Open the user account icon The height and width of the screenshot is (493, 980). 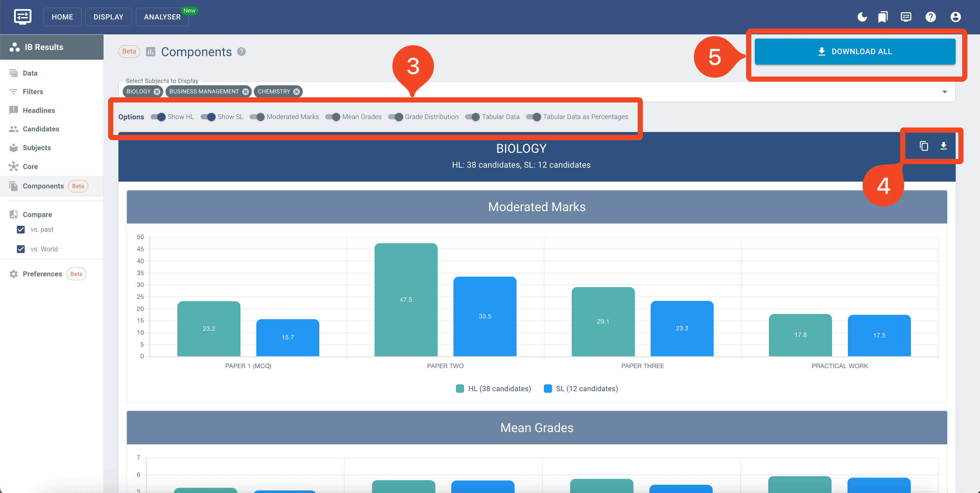[955, 17]
